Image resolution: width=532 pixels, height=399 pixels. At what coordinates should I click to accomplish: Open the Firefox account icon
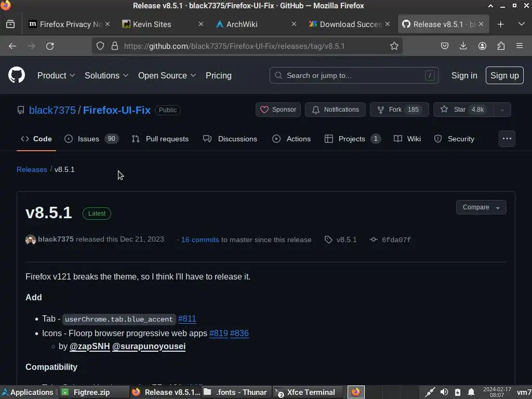[x=482, y=46]
